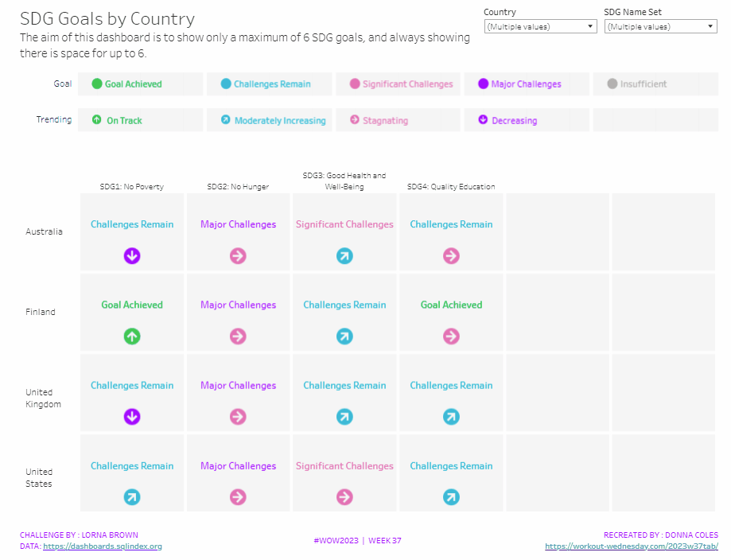Image resolution: width=731 pixels, height=560 pixels.
Task: Open the dashboards.sdgindex.org data link
Action: point(102,546)
